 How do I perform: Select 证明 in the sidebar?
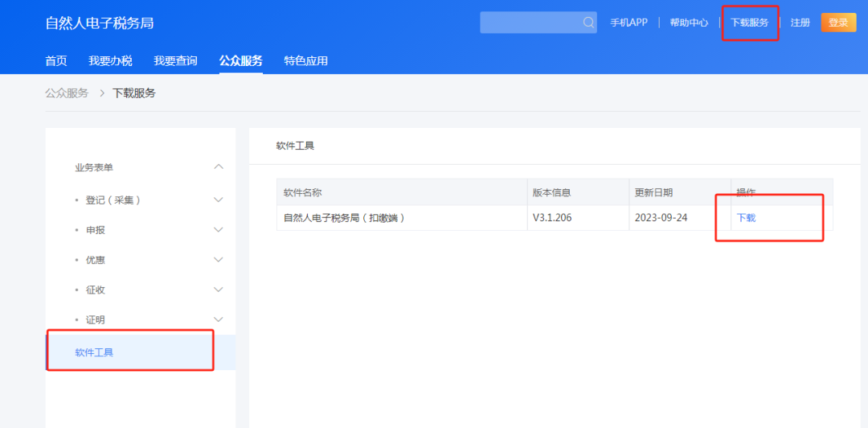tap(95, 320)
